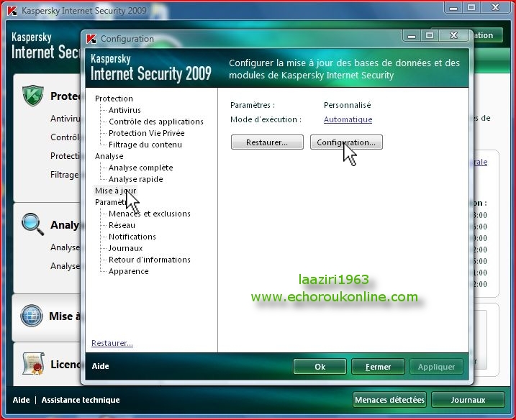Click the magnifying glass Analyse icon
The width and height of the screenshot is (516, 420).
pyautogui.click(x=33, y=224)
